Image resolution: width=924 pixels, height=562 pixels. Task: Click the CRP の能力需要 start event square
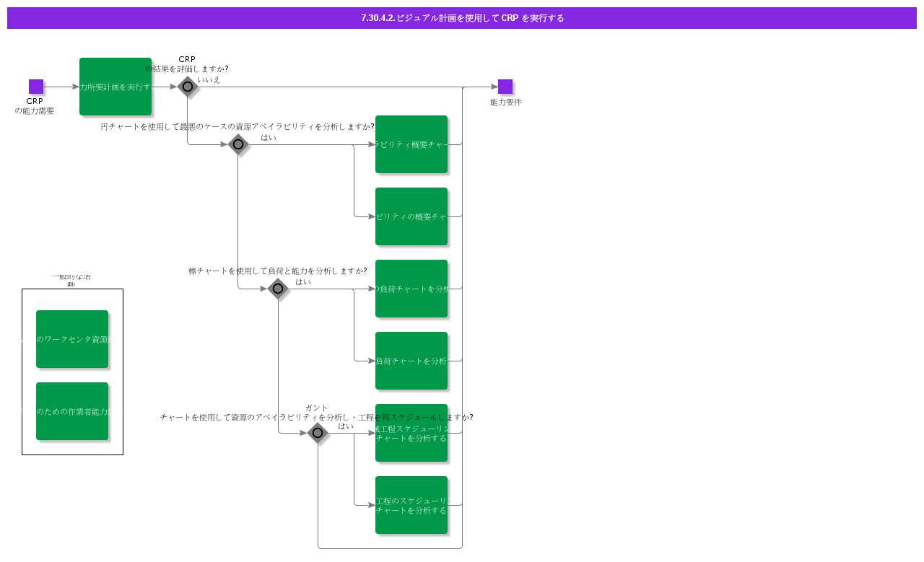36,87
